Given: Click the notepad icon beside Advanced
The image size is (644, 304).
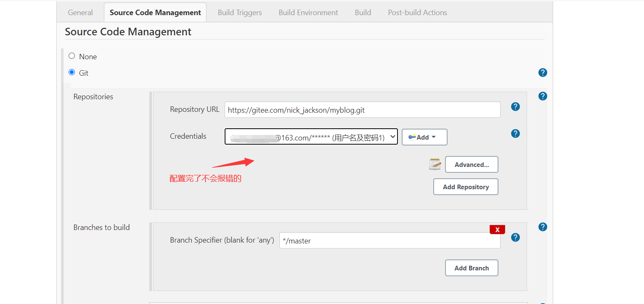Looking at the screenshot, I should pyautogui.click(x=435, y=164).
